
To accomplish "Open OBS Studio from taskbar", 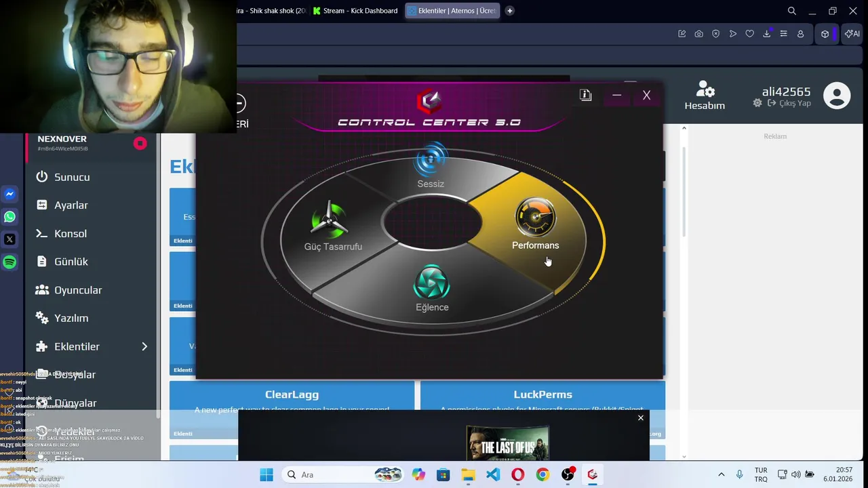I will (568, 474).
